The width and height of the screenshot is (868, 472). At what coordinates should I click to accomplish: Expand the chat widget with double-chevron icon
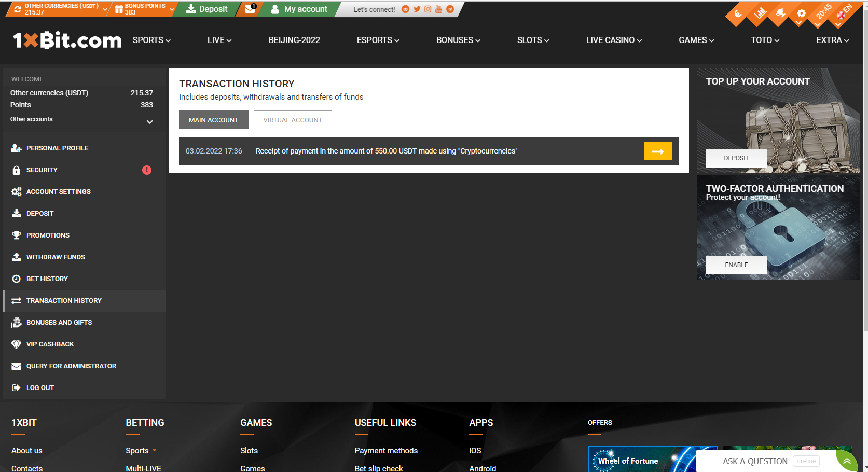pyautogui.click(x=847, y=461)
